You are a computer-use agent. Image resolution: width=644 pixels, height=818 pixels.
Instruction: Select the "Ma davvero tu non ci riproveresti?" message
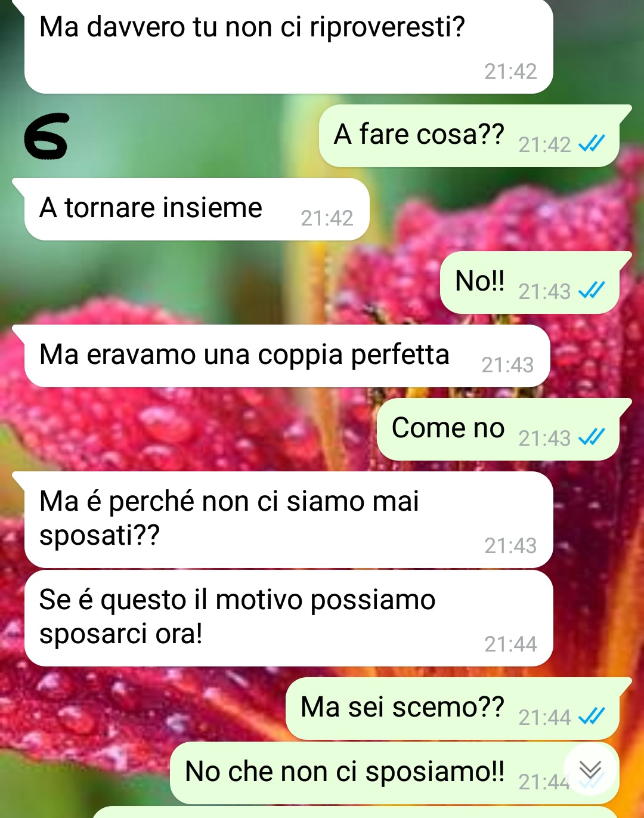click(x=289, y=46)
